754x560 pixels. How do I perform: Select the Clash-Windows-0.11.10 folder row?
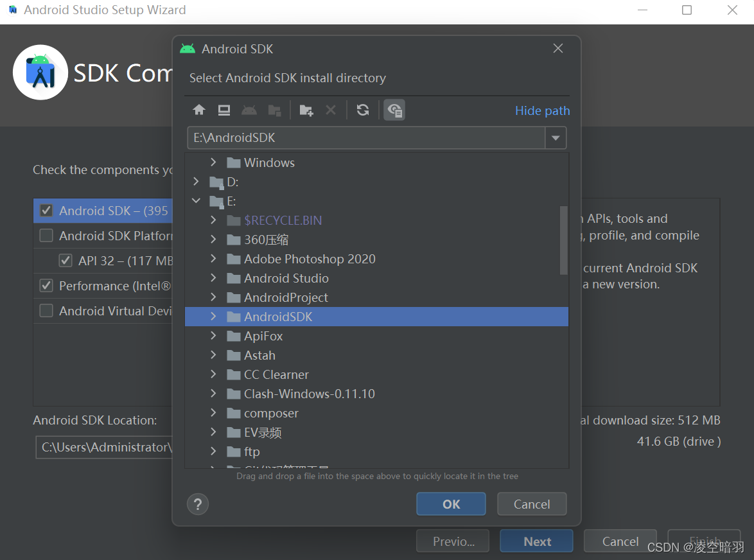(376, 394)
